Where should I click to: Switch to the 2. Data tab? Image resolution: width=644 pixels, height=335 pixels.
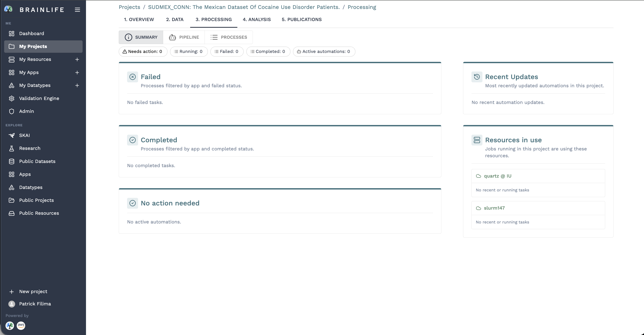[175, 20]
